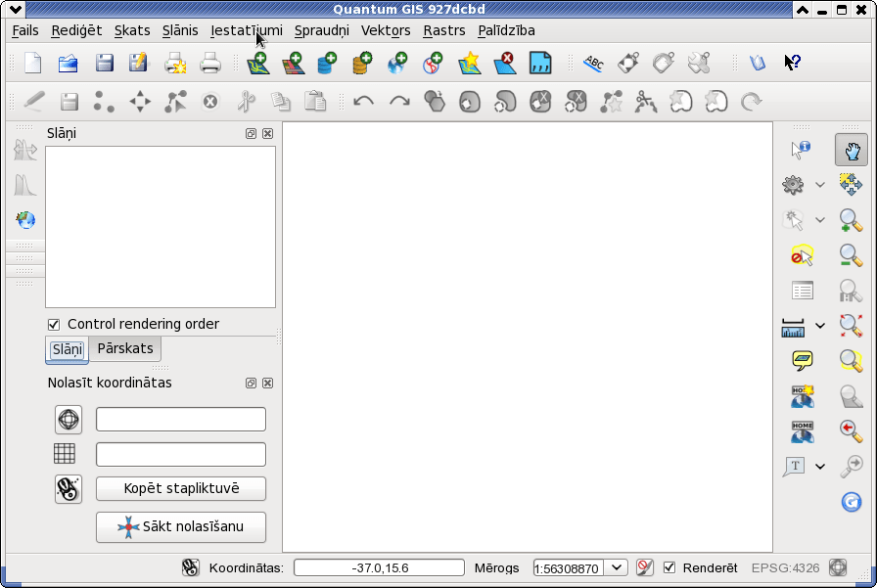This screenshot has height=588, width=877.
Task: Switch to the Slāņi tab
Action: (x=68, y=350)
